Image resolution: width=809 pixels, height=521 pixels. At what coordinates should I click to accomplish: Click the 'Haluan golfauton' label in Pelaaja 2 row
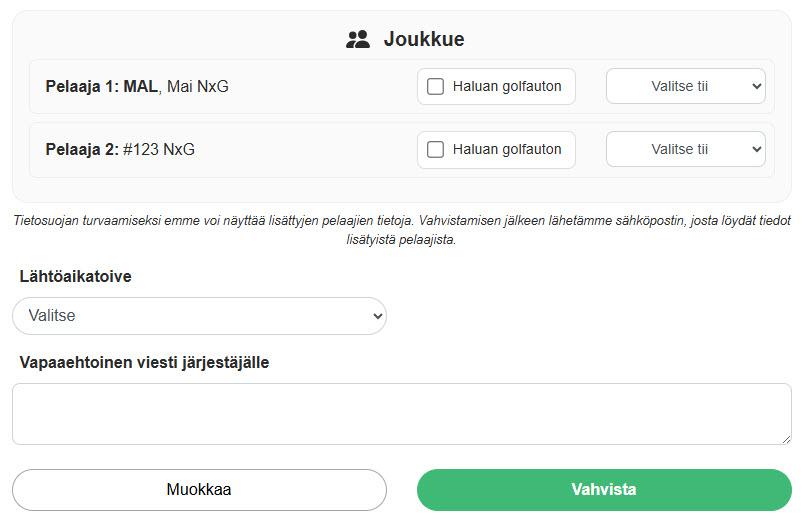(507, 149)
